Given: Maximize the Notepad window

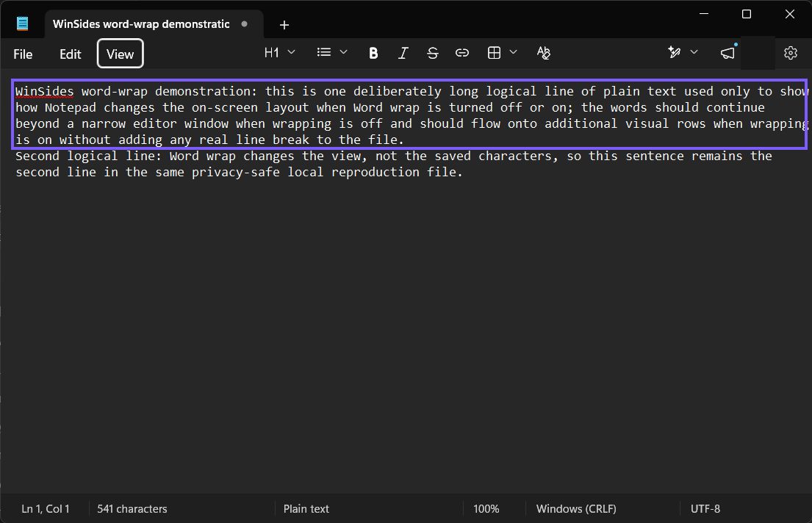Looking at the screenshot, I should click(x=747, y=14).
